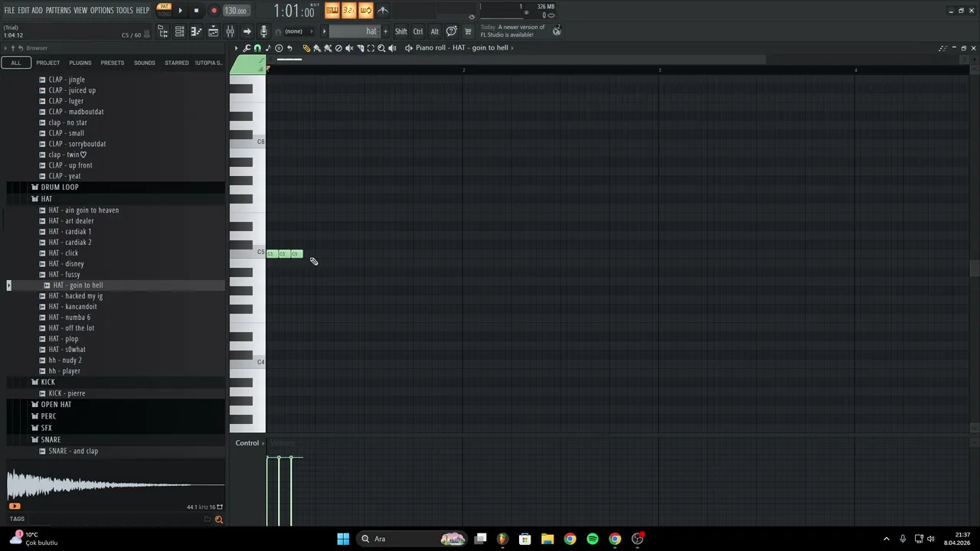Image resolution: width=980 pixels, height=551 pixels.
Task: Activate the Playback scrub speaker tool
Action: click(392, 48)
